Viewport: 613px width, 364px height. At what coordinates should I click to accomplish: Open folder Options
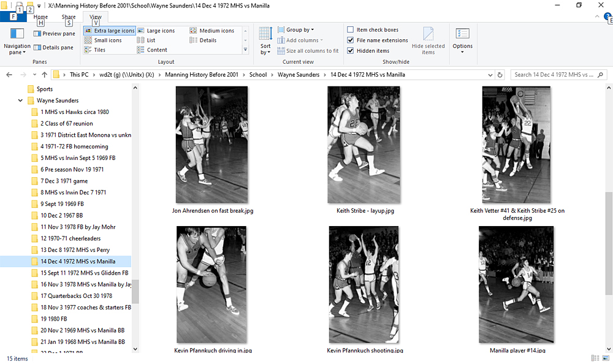(462, 41)
